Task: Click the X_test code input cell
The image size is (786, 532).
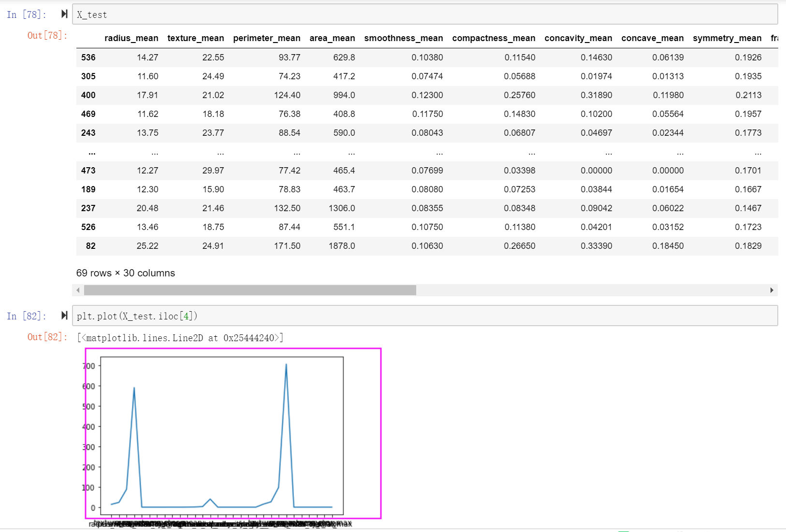Action: pyautogui.click(x=425, y=14)
